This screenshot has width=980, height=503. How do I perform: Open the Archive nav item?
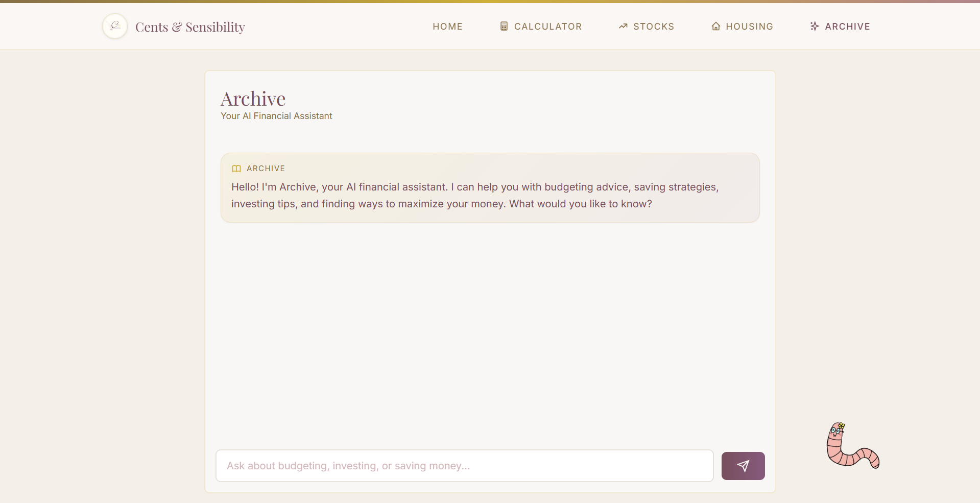pyautogui.click(x=840, y=27)
